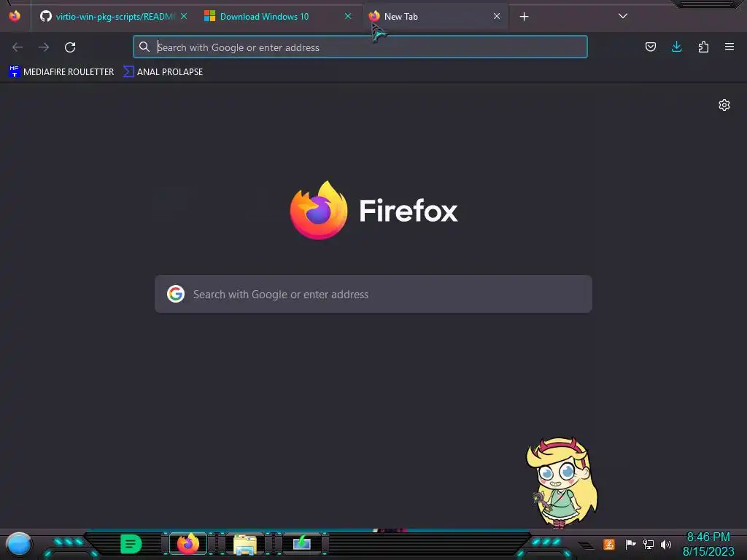Open the green notes app on taskbar
This screenshot has width=747, height=560.
pos(131,544)
